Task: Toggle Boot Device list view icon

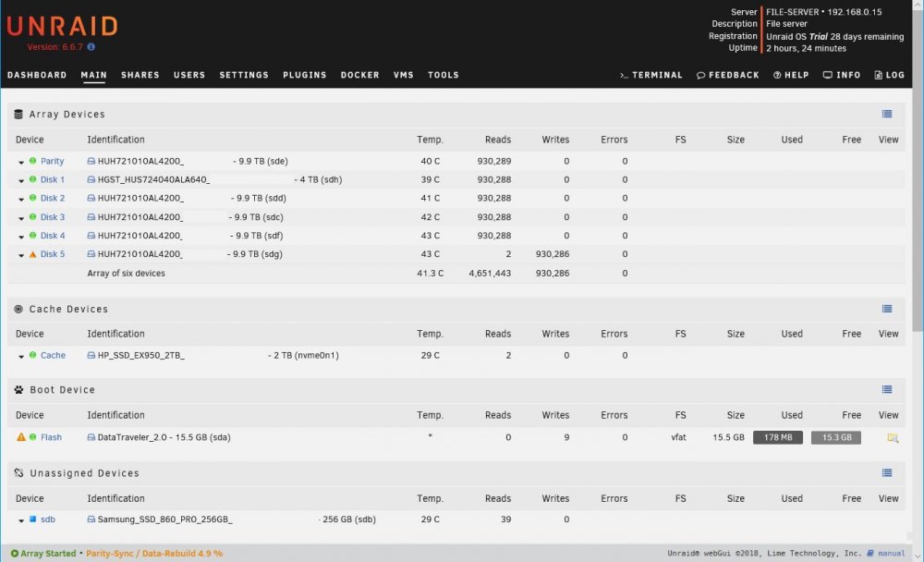Action: click(x=887, y=389)
